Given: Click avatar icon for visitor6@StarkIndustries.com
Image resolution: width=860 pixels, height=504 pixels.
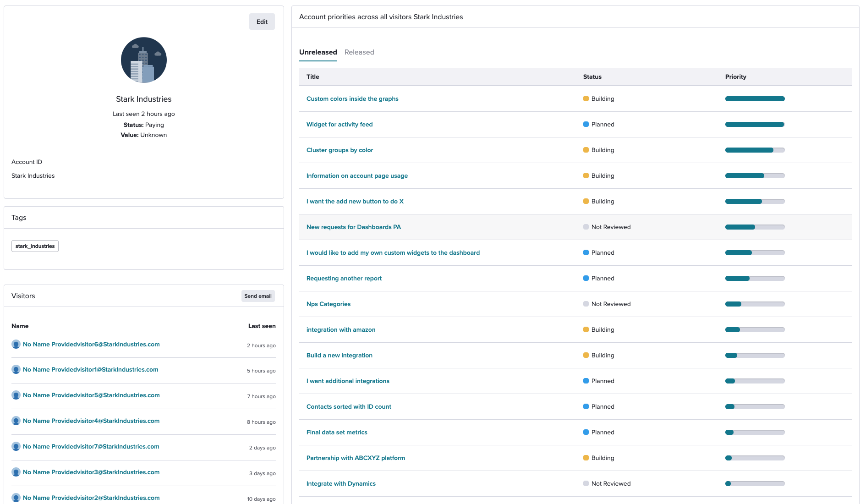Looking at the screenshot, I should point(16,345).
